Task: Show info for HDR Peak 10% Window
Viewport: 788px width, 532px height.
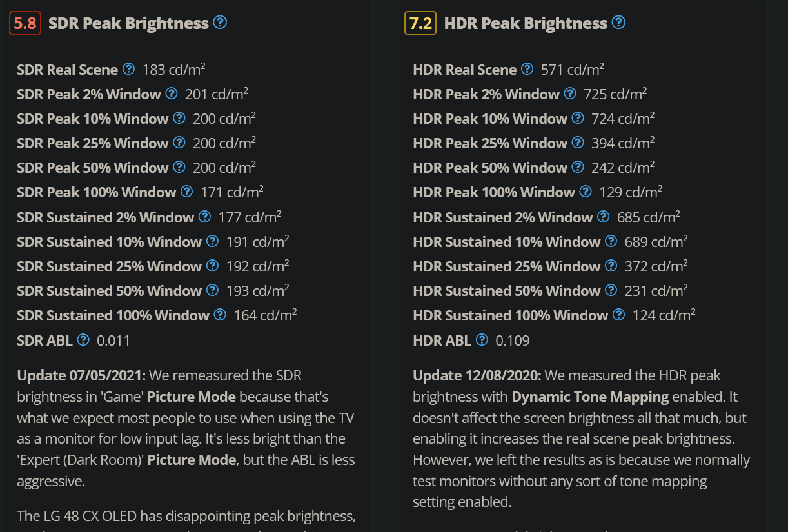Action: pyautogui.click(x=578, y=118)
